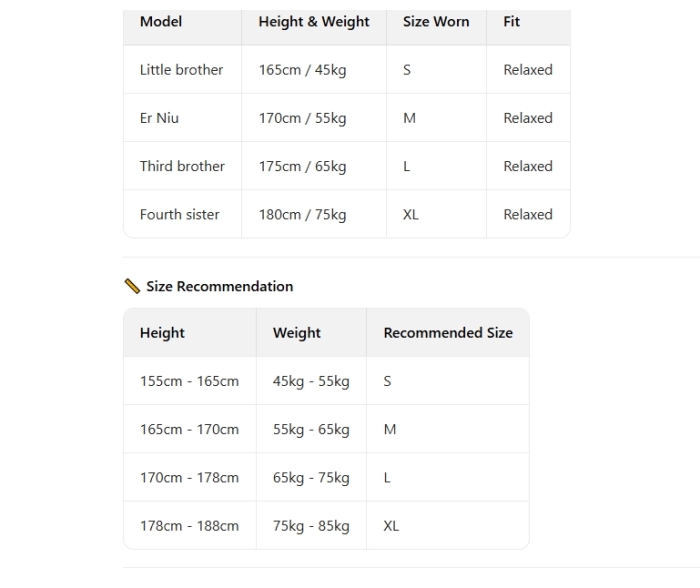The width and height of the screenshot is (700, 588).
Task: Click the "Fit" column header
Action: point(512,22)
